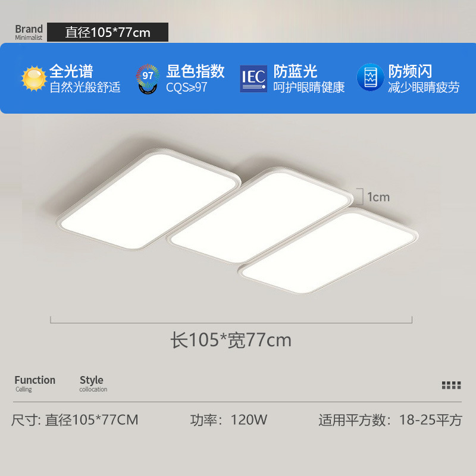Screen dimensions: 476x476
Task: Click the dotted grid icon at right
Action: 451,385
